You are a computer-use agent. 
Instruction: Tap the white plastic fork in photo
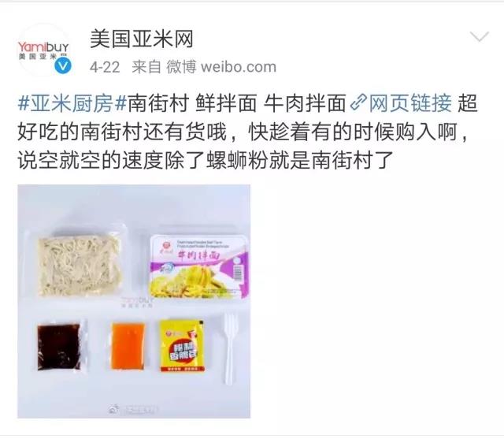point(230,348)
